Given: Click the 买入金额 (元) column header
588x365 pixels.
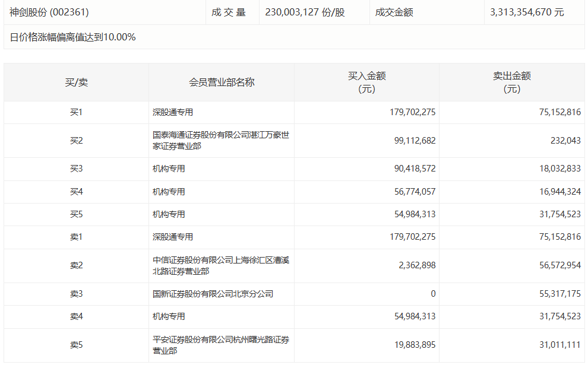Looking at the screenshot, I should click(x=366, y=82).
